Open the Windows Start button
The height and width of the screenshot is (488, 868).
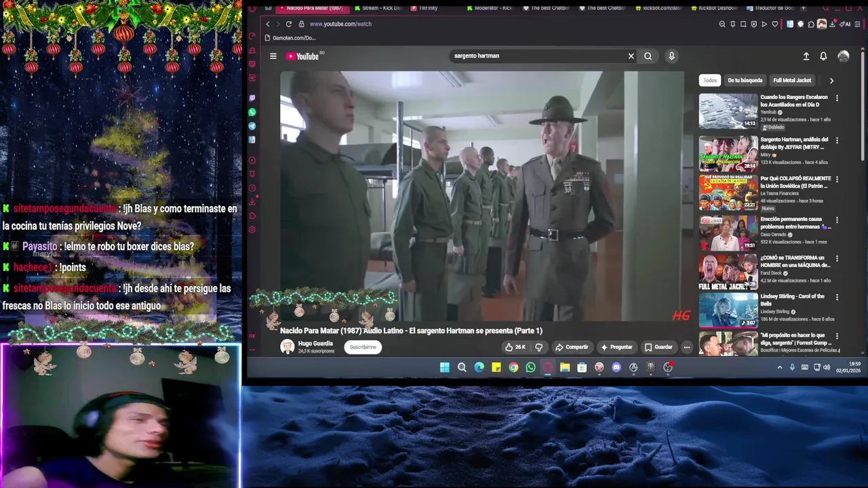tap(445, 367)
